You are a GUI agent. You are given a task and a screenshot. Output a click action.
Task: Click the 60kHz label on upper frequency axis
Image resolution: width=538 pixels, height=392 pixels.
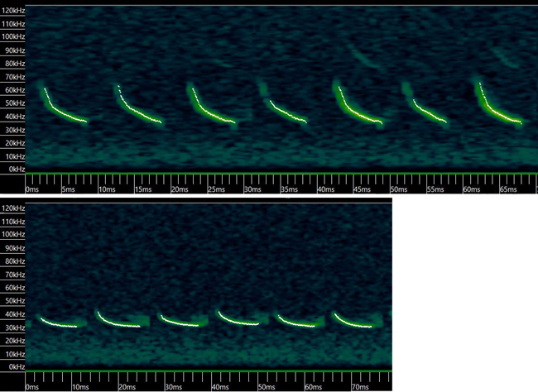click(x=12, y=90)
